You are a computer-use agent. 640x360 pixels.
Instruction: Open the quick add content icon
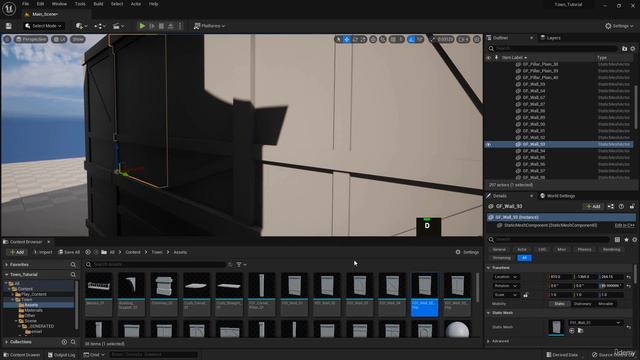coord(80,26)
